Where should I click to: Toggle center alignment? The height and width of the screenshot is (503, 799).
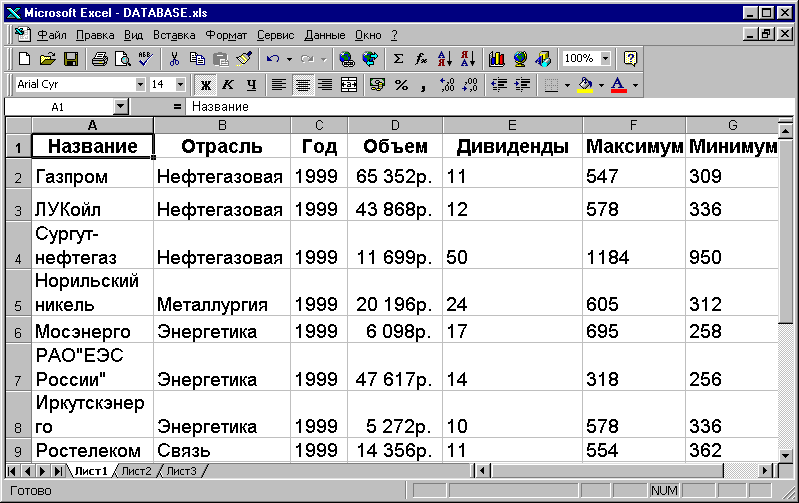tap(303, 85)
